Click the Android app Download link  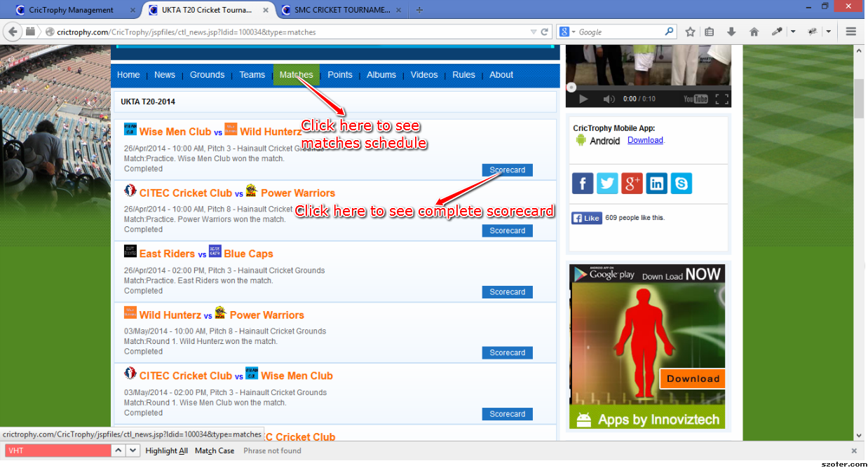pos(645,140)
